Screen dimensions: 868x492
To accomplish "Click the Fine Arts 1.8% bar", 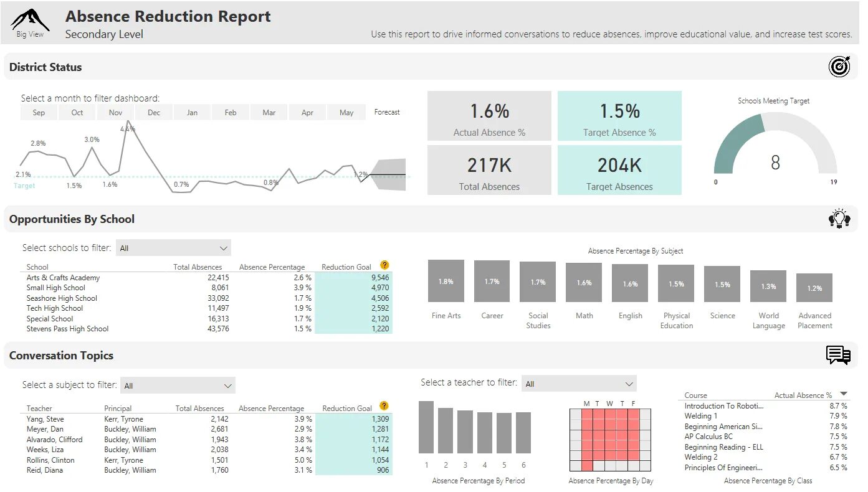I will click(446, 281).
